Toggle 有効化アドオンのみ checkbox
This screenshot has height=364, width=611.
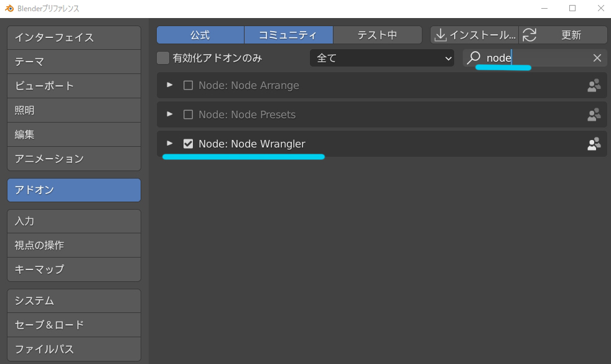[163, 58]
